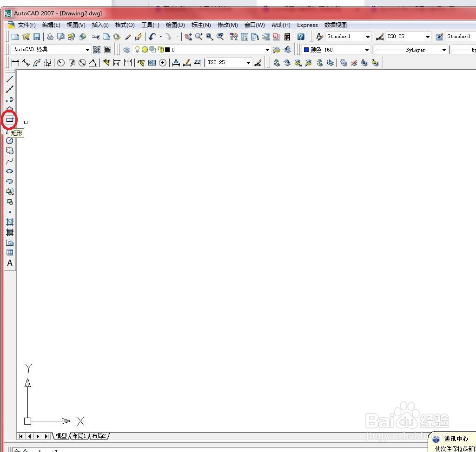
Task: Click the Center Mark icon
Action: tap(163, 63)
